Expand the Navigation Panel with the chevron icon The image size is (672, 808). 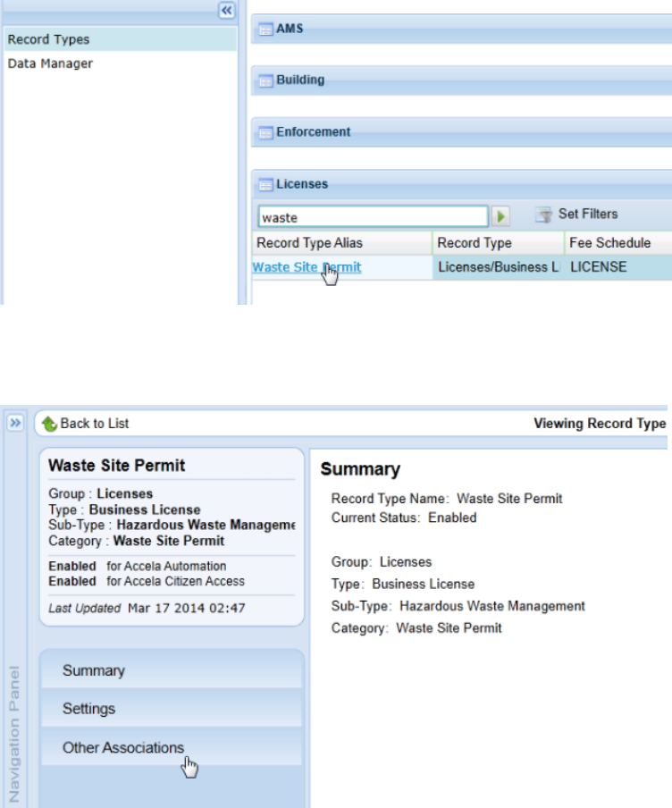tap(15, 423)
